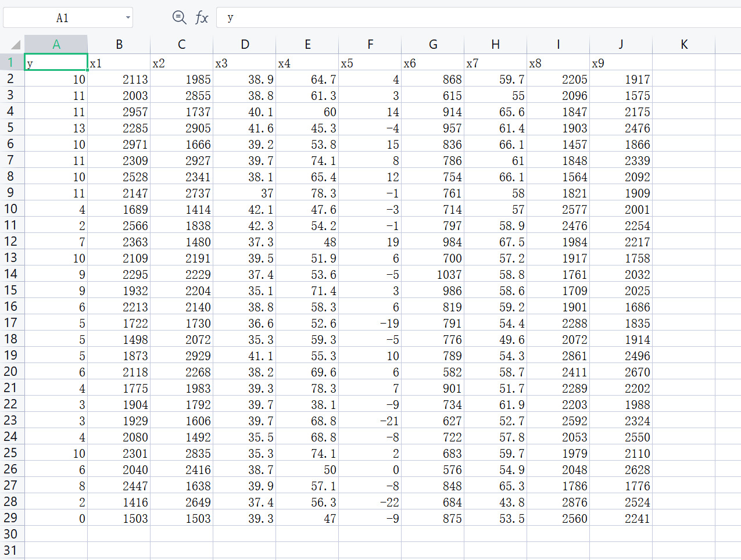The image size is (741, 560).
Task: Select column F header
Action: point(370,44)
